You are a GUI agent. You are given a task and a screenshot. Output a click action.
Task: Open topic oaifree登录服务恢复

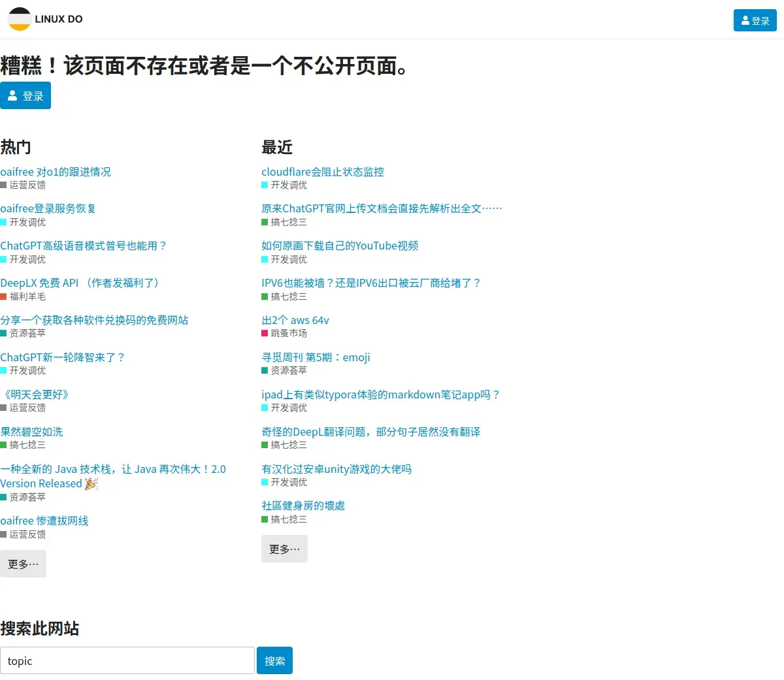(48, 208)
